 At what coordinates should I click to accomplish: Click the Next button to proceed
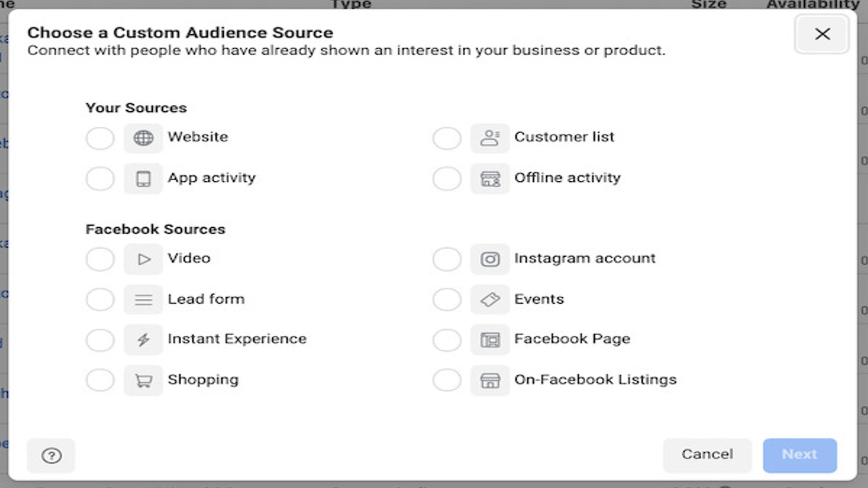[x=799, y=454]
